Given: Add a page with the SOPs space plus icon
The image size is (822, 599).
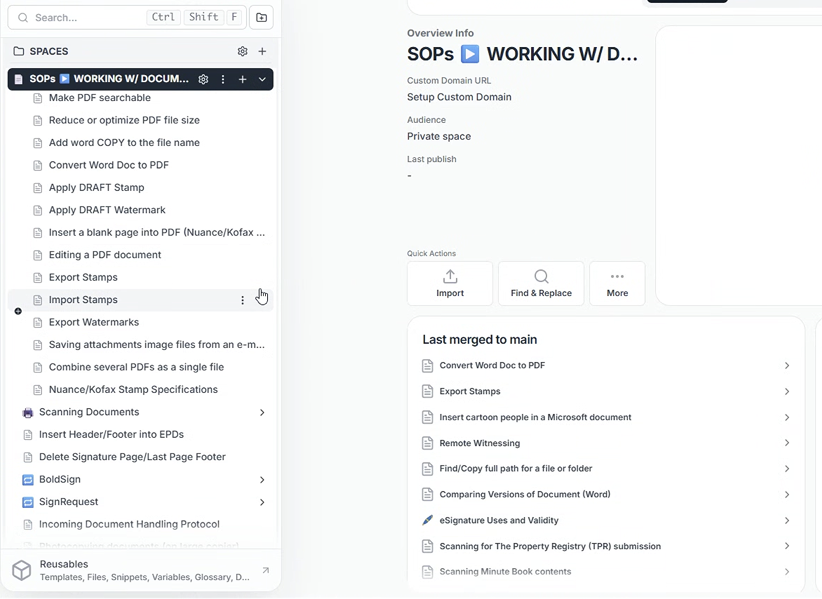Looking at the screenshot, I should click(242, 79).
